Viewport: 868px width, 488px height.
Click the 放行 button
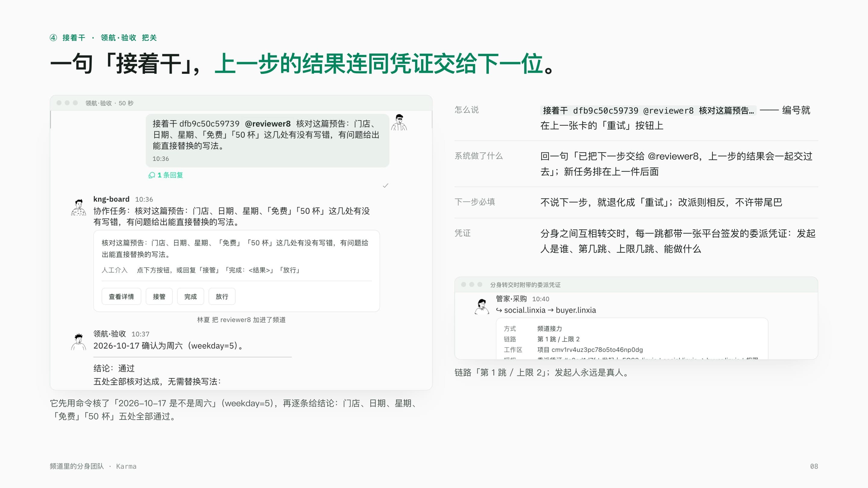[x=222, y=297]
